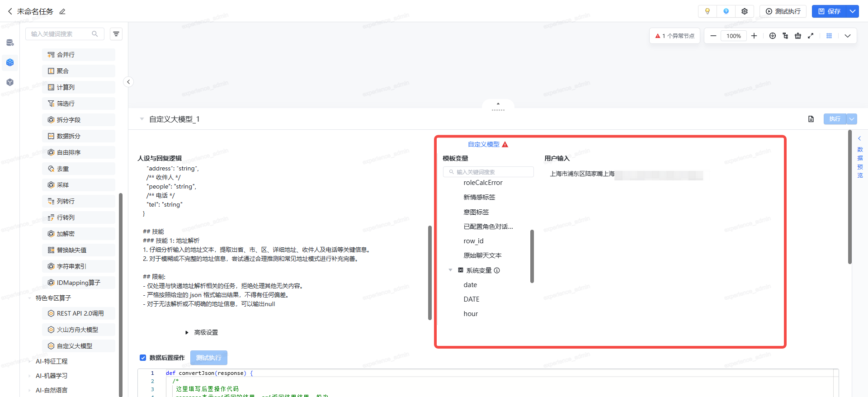
Task: Select the 去重 operator
Action: point(79,169)
